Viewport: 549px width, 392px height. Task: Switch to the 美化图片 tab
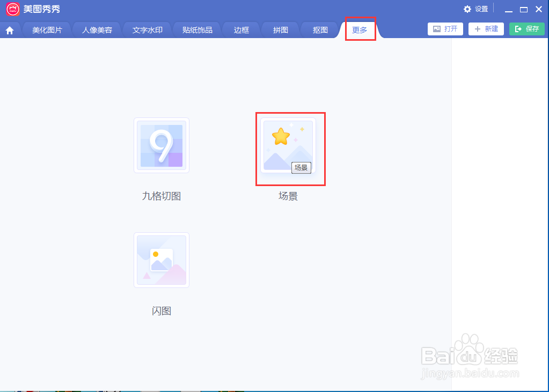pos(47,29)
